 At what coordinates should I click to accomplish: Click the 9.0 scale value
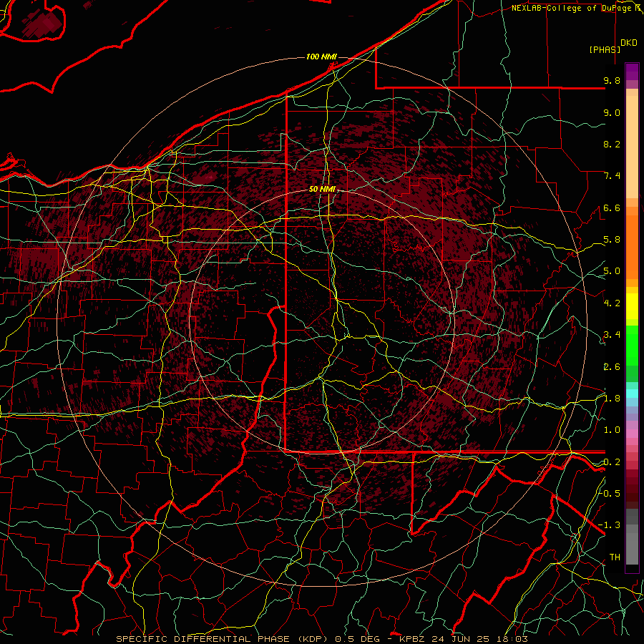(x=612, y=112)
